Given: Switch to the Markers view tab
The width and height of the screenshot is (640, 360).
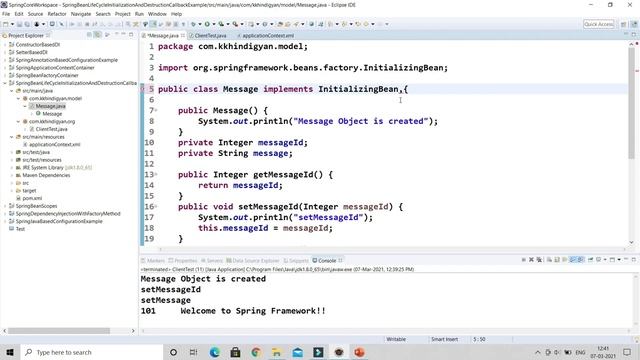Looking at the screenshot, I should tap(153, 260).
